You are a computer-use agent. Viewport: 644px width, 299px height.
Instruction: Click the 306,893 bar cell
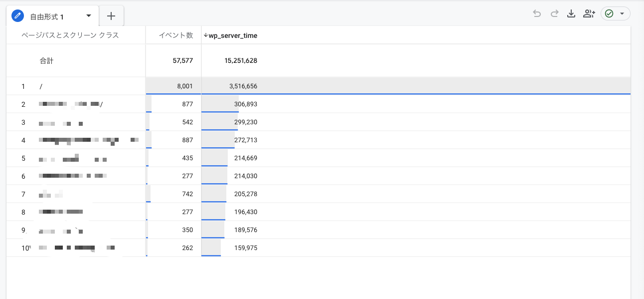point(245,104)
